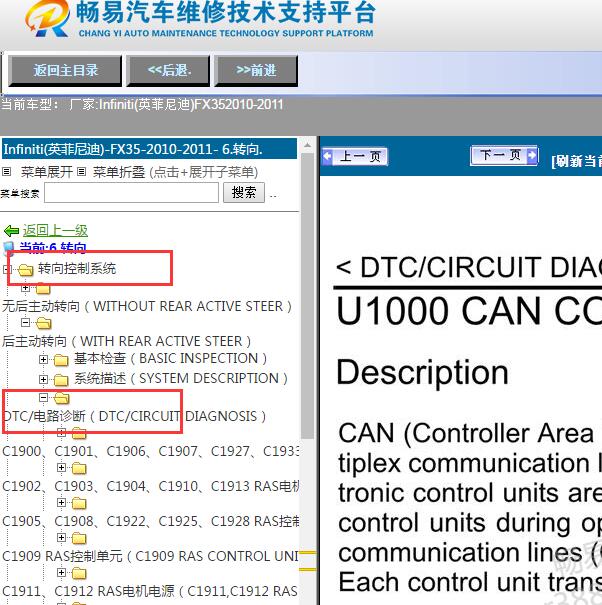Screen dimensions: 602x605
Task: Click the 返回上一级 link
Action: pyautogui.click(x=55, y=230)
